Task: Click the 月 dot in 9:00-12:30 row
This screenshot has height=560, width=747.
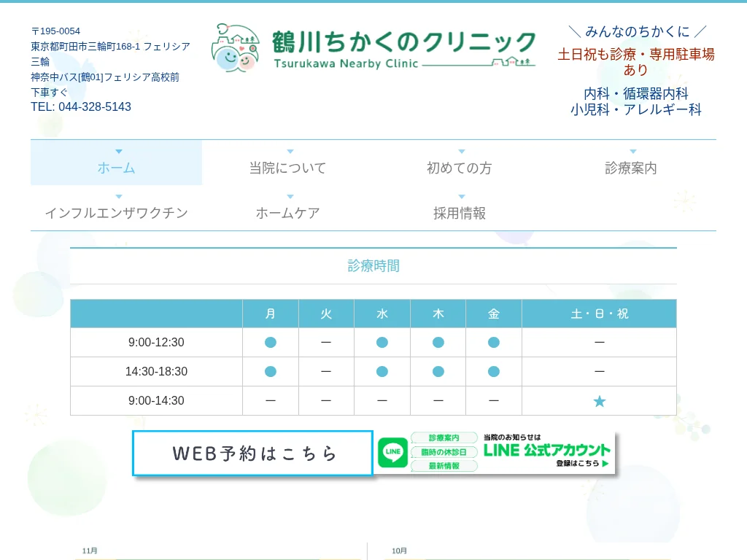Action: pyautogui.click(x=270, y=343)
